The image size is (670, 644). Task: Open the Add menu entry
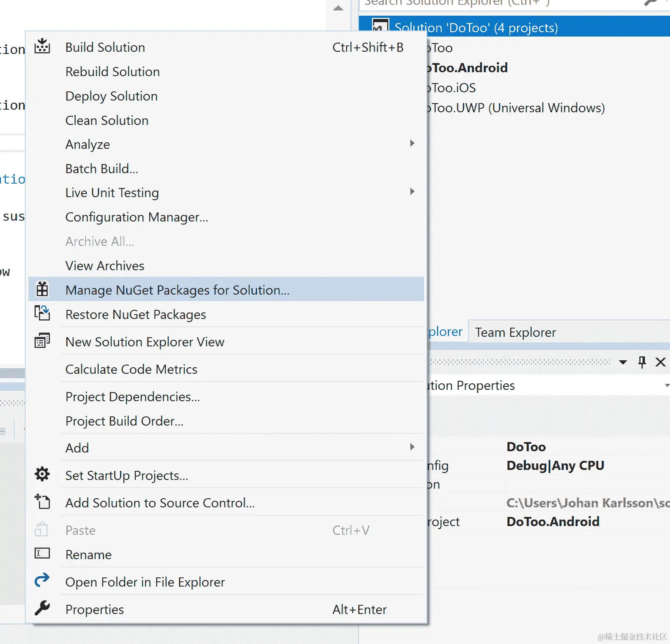(226, 448)
